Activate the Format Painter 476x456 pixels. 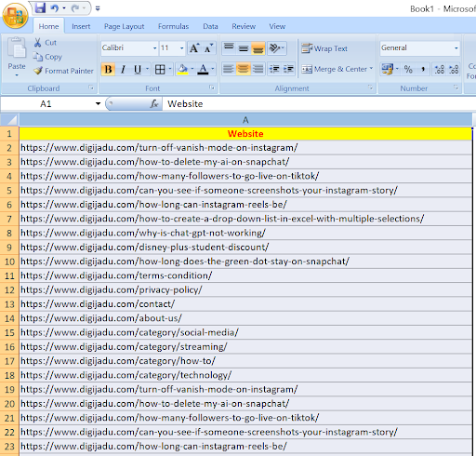[63, 71]
